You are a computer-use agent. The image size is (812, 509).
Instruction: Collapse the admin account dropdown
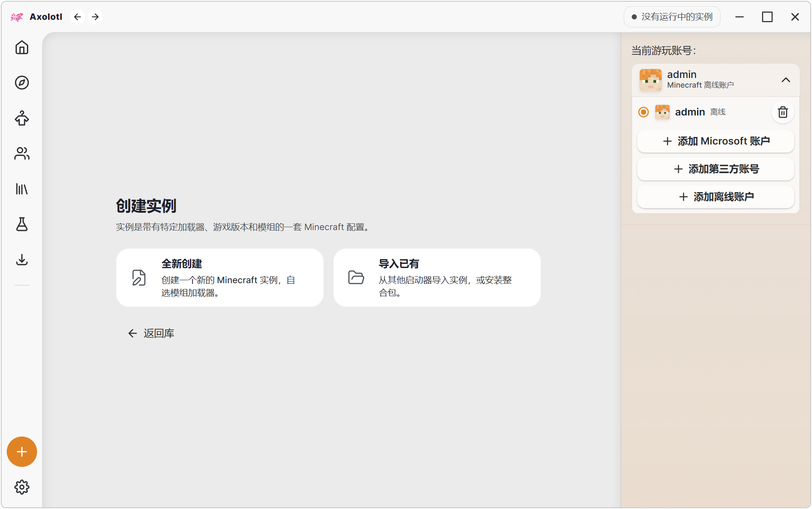tap(786, 80)
